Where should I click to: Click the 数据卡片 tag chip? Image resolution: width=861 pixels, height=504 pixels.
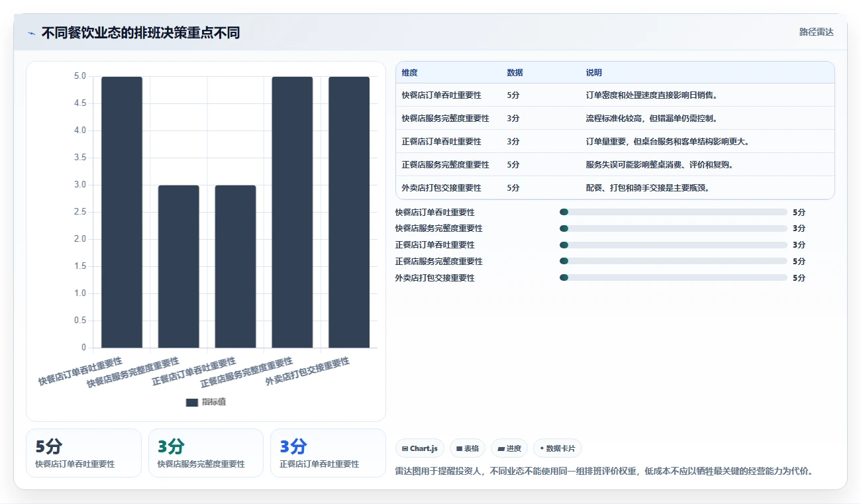[558, 448]
